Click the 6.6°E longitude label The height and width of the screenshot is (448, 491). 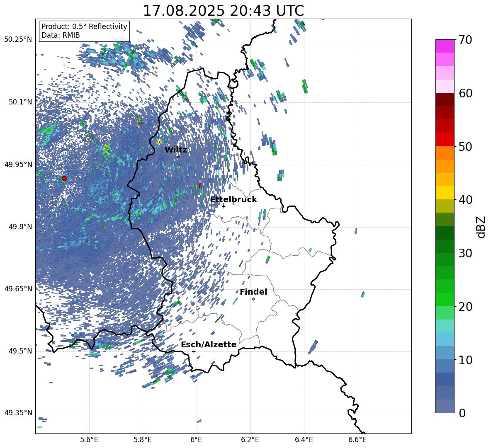[357, 440]
